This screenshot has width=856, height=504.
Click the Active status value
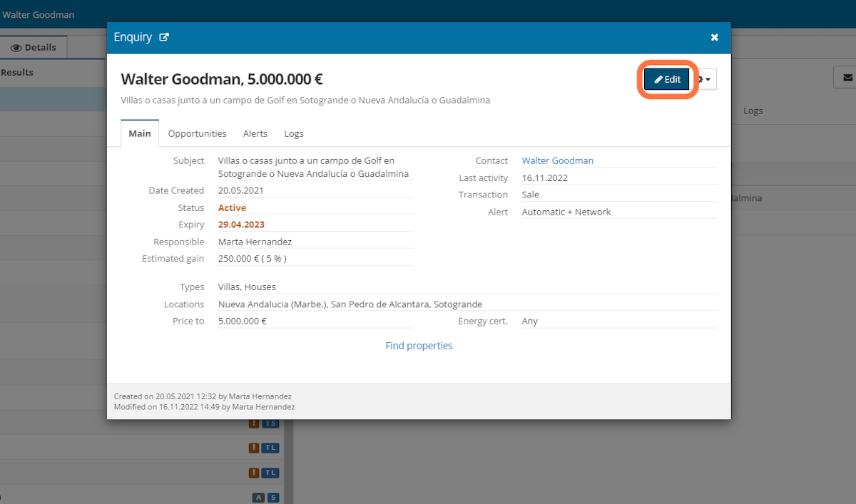[232, 207]
